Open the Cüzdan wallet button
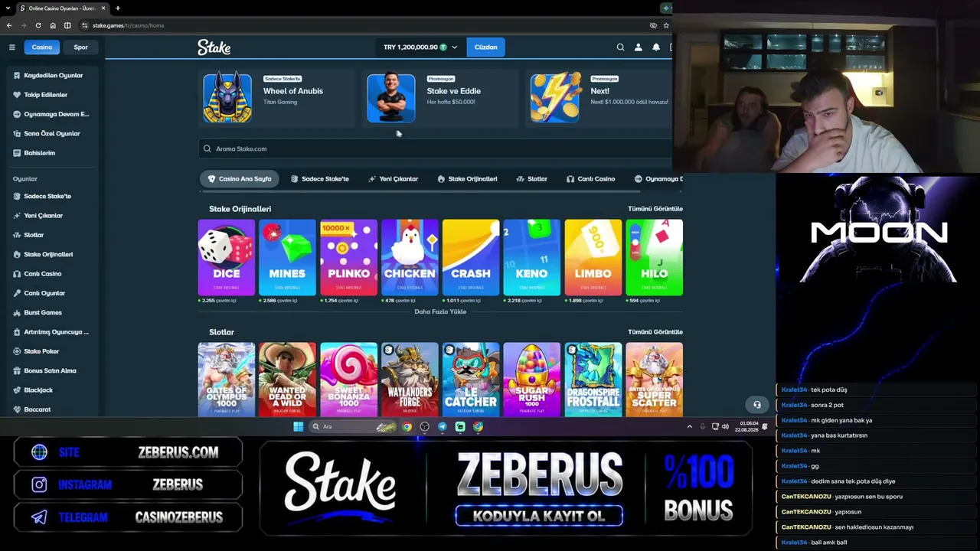The height and width of the screenshot is (551, 980). [x=485, y=47]
